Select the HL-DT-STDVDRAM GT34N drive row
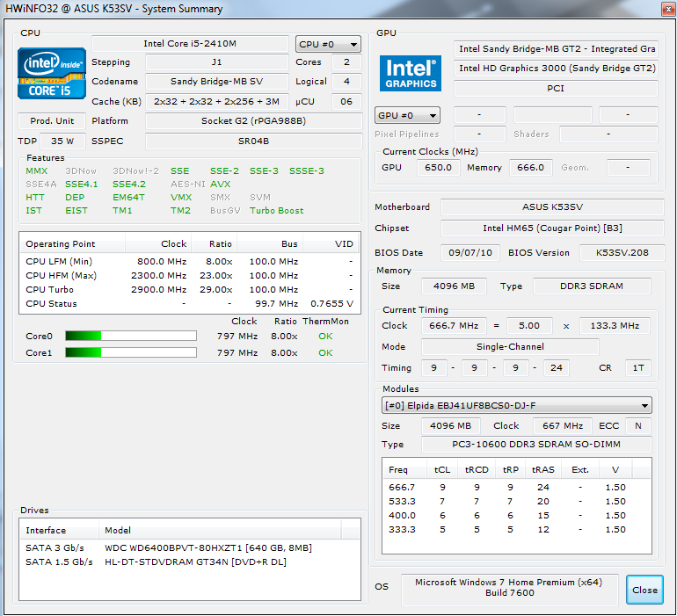 pos(189,562)
